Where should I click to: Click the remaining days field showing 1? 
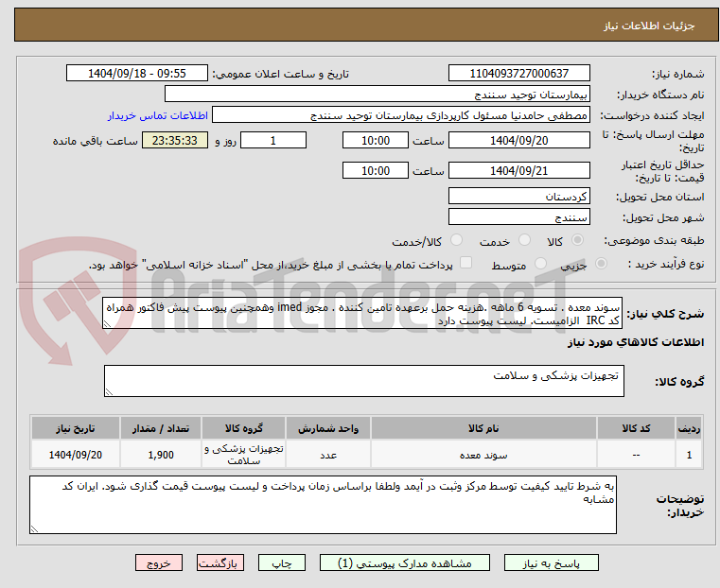pos(273,140)
